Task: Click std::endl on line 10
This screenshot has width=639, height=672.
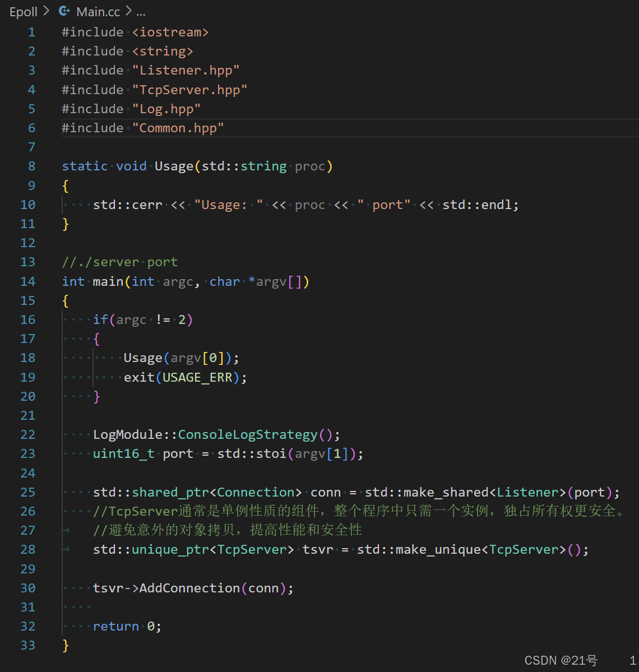Action: 476,205
